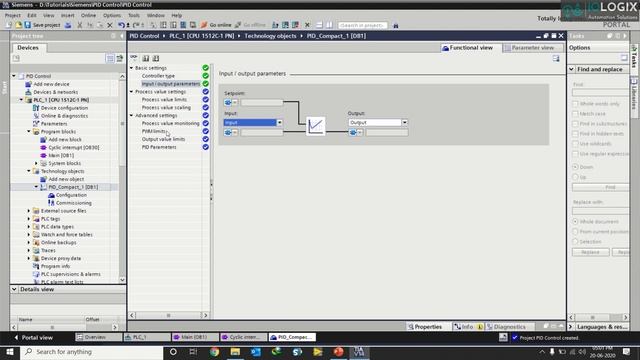Click the Go online toolbar icon
The image size is (640, 360).
[x=204, y=25]
